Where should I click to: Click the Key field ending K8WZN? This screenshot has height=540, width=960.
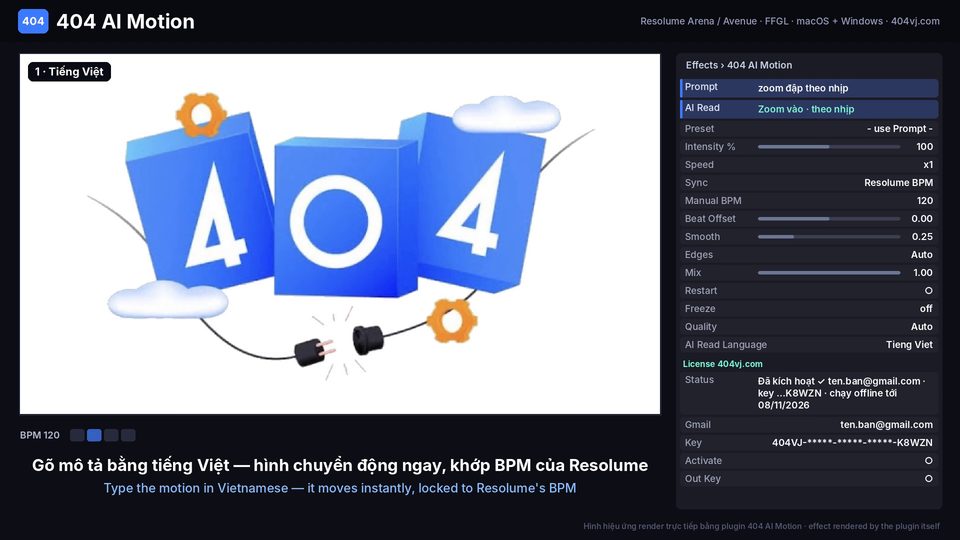[809, 443]
